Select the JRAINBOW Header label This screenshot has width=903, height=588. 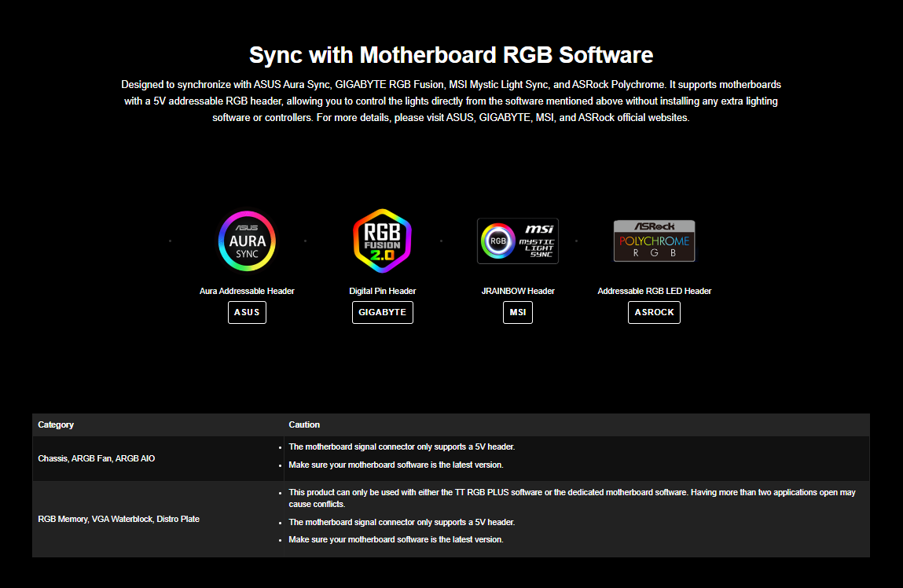tap(518, 291)
